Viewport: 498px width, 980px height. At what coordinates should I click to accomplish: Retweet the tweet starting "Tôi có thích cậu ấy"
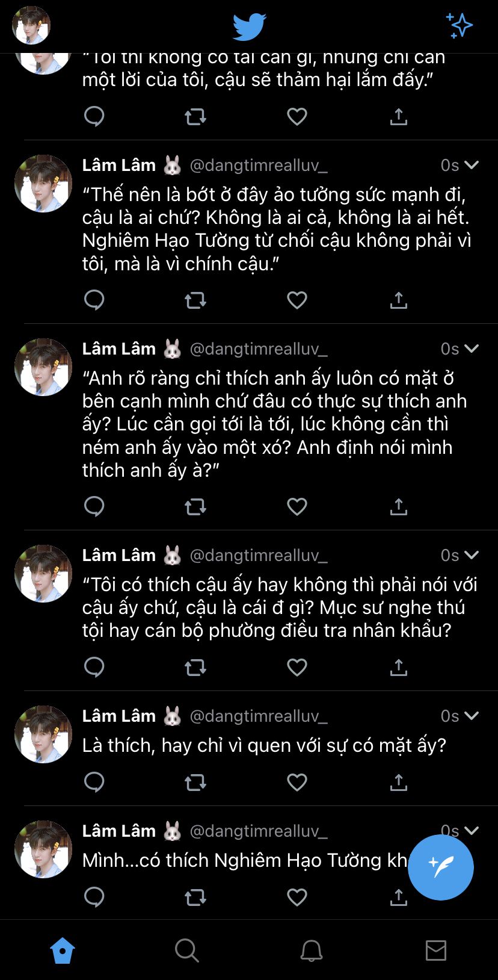pos(195,667)
